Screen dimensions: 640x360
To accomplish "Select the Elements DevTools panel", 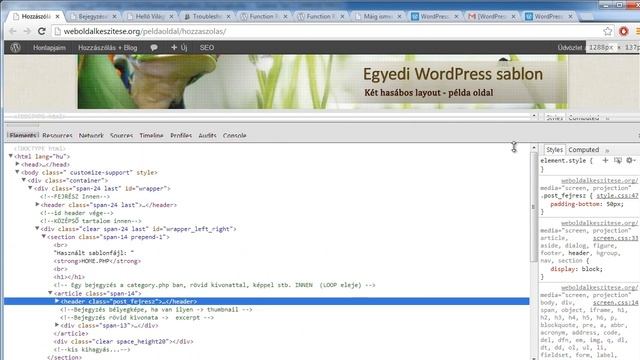I will (23, 136).
